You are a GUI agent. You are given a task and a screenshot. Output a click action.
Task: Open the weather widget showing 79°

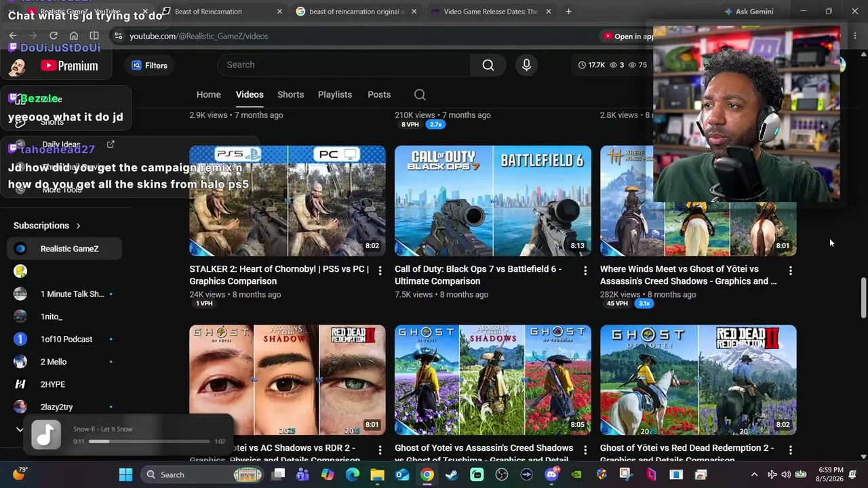click(19, 473)
